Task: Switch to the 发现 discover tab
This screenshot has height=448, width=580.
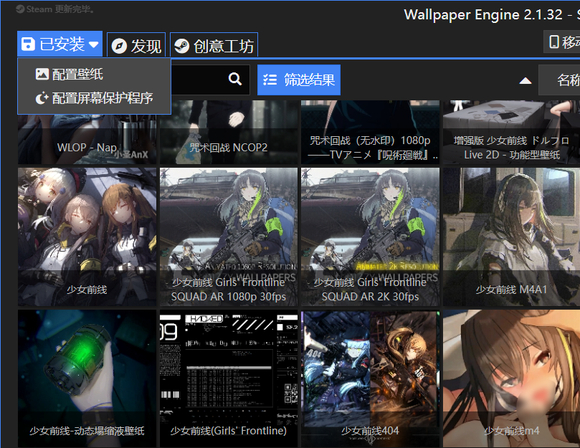Action: [x=136, y=46]
